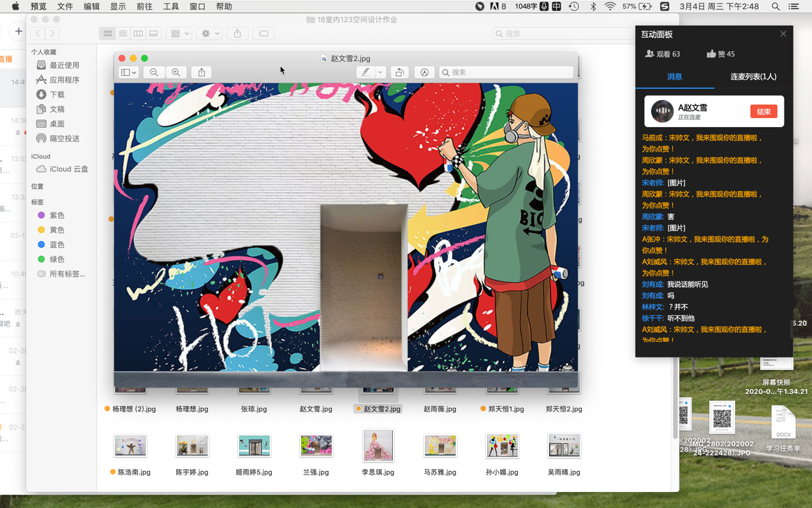Switch Finder to list view
The height and width of the screenshot is (508, 812).
tap(123, 33)
